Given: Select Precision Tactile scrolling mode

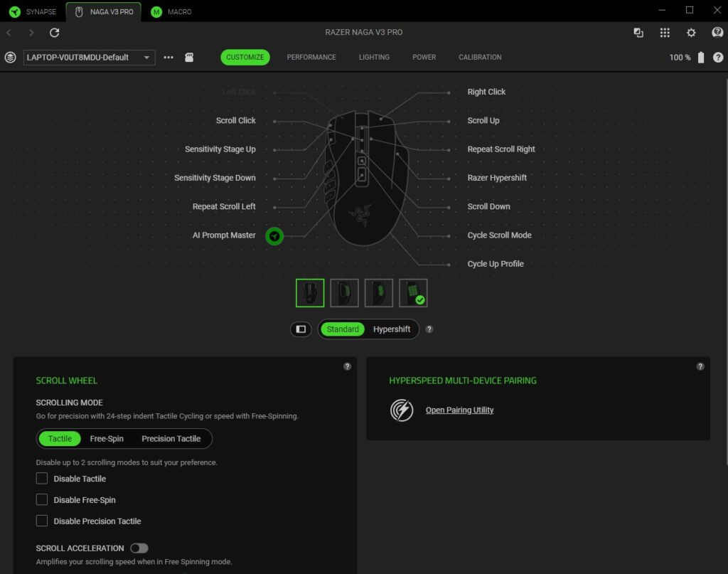Looking at the screenshot, I should point(171,439).
